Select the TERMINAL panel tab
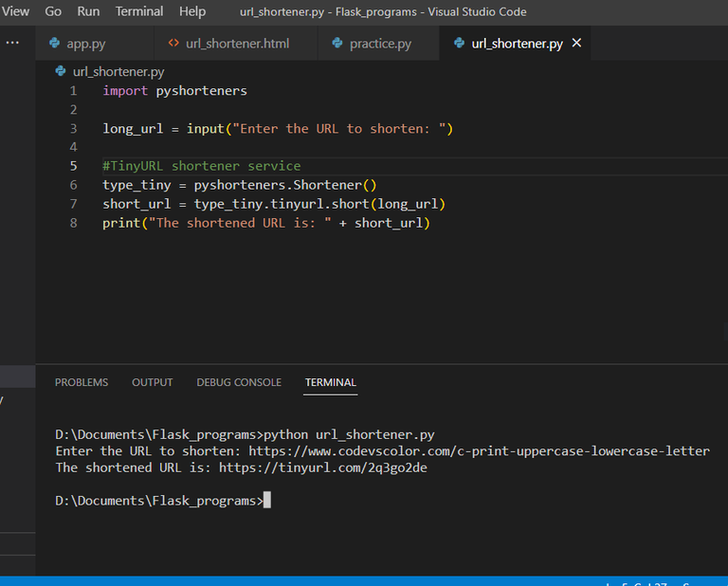This screenshot has height=586, width=728. coord(330,382)
